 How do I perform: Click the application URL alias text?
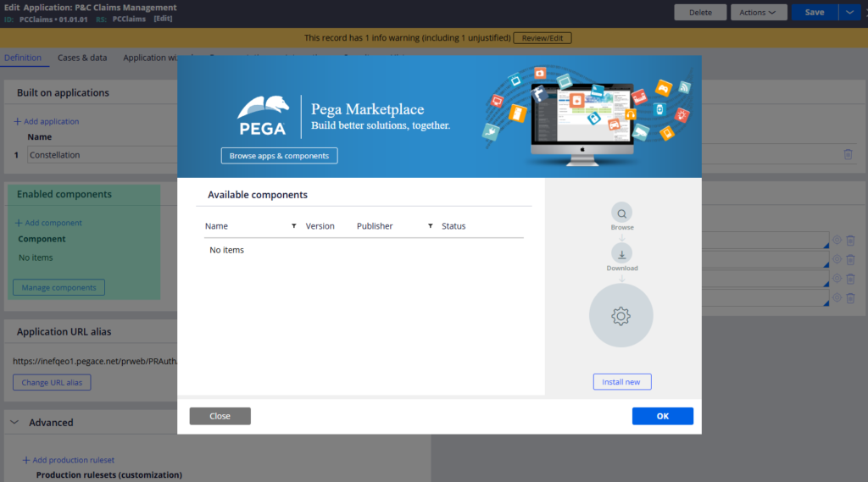pyautogui.click(x=95, y=361)
